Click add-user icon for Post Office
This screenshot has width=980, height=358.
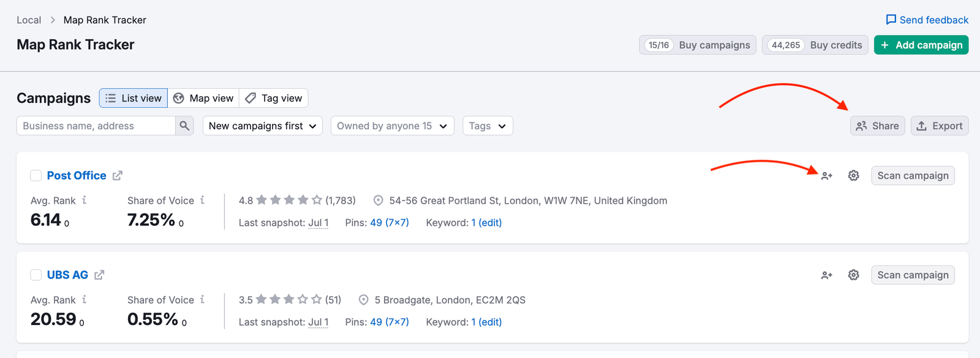pyautogui.click(x=827, y=176)
